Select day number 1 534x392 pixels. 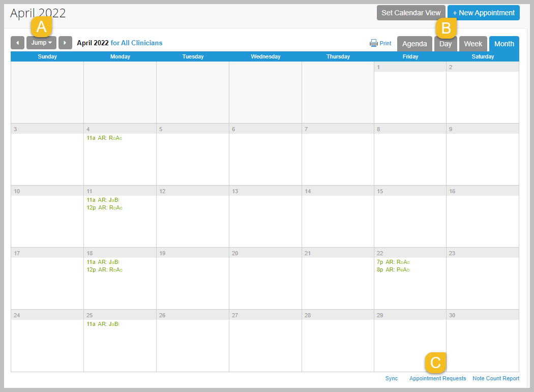coord(378,67)
